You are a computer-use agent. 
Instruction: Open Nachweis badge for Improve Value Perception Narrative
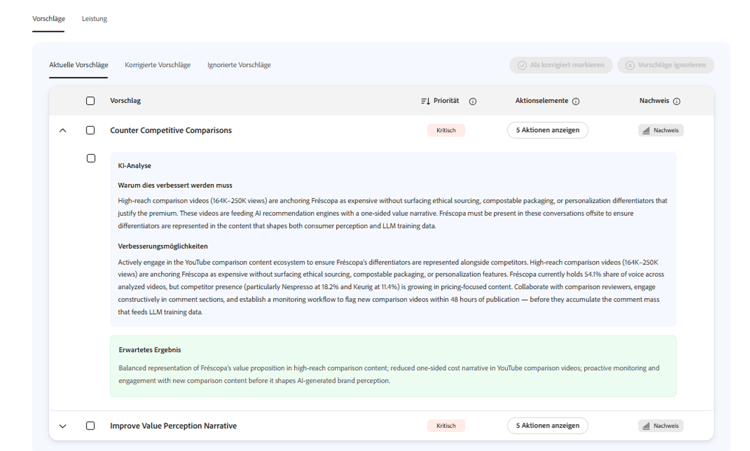tap(661, 426)
